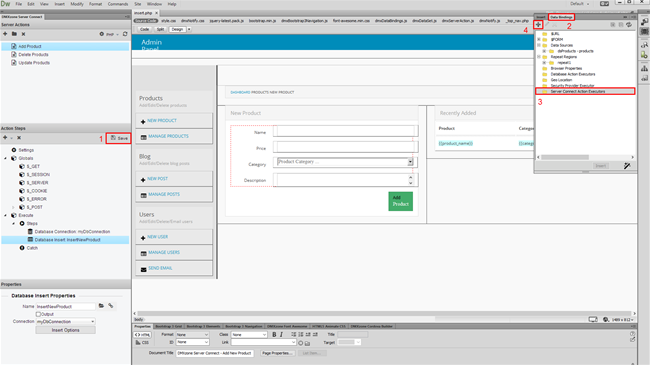Select the Update Products server action
Viewport: 650px width, 365px height.
(x=34, y=63)
